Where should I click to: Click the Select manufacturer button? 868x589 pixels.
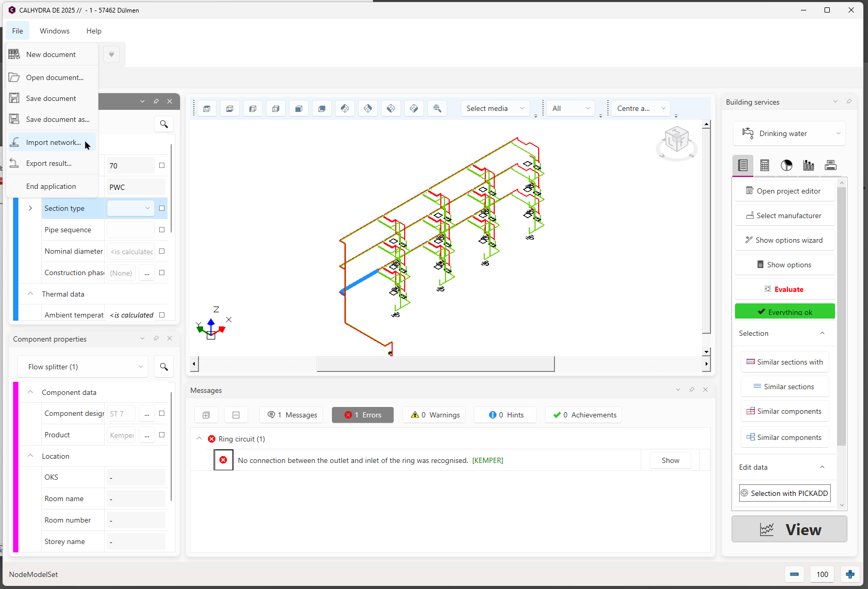click(x=785, y=216)
